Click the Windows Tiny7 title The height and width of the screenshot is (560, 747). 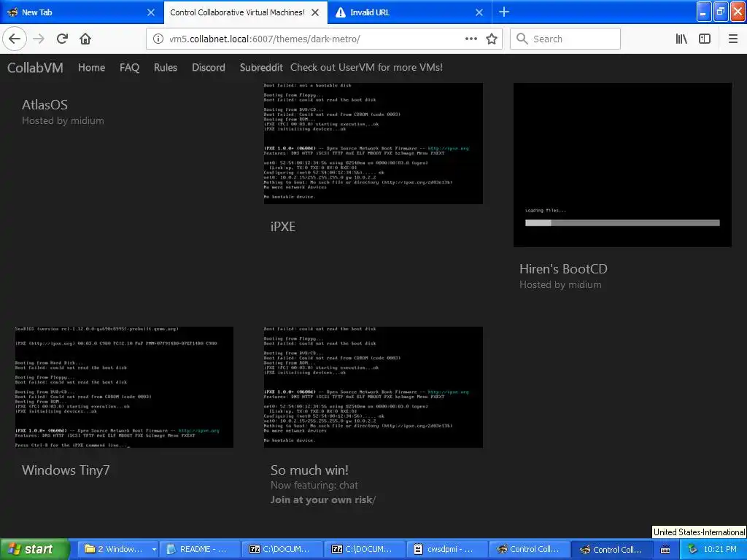point(66,470)
